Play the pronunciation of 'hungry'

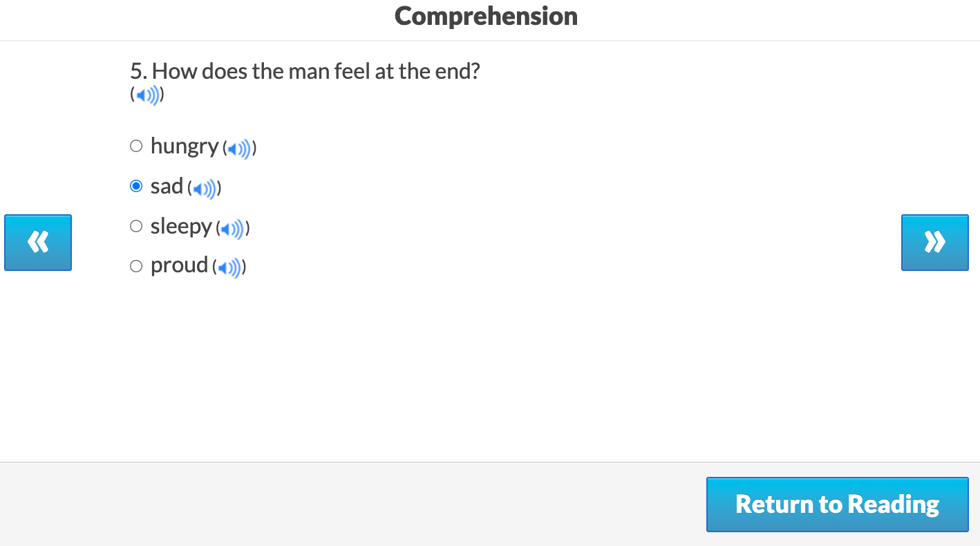239,147
